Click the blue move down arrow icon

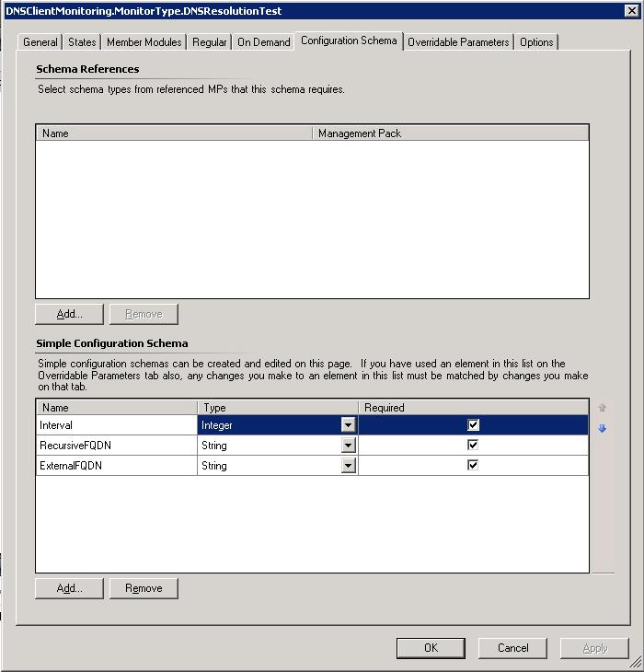[x=603, y=428]
